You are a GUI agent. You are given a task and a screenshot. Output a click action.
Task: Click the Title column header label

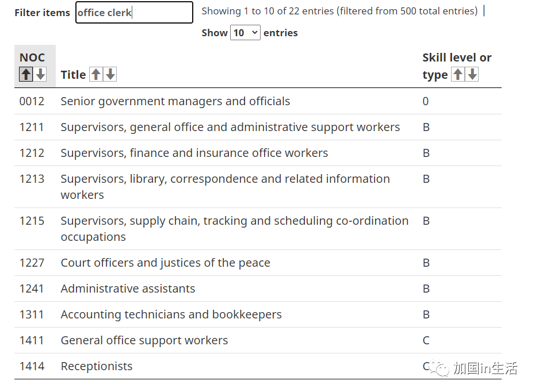pyautogui.click(x=73, y=75)
